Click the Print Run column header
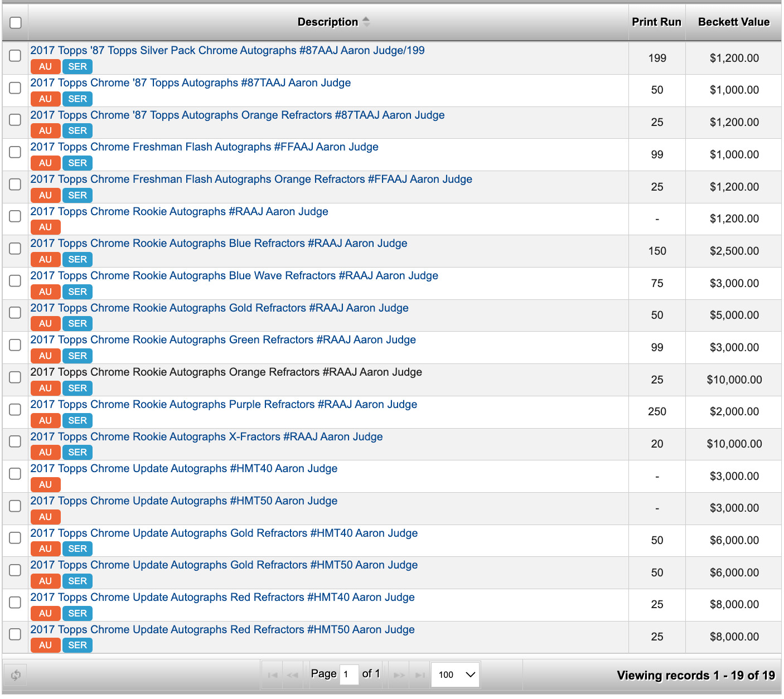The image size is (784, 699). click(656, 22)
